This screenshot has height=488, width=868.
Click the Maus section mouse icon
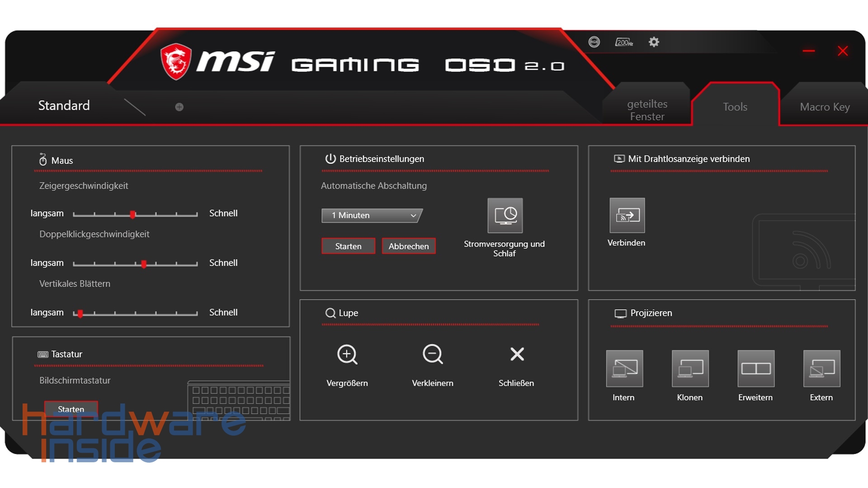[x=43, y=160]
